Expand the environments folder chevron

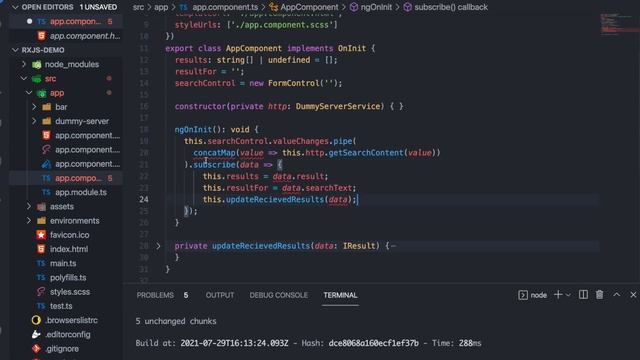pos(29,221)
